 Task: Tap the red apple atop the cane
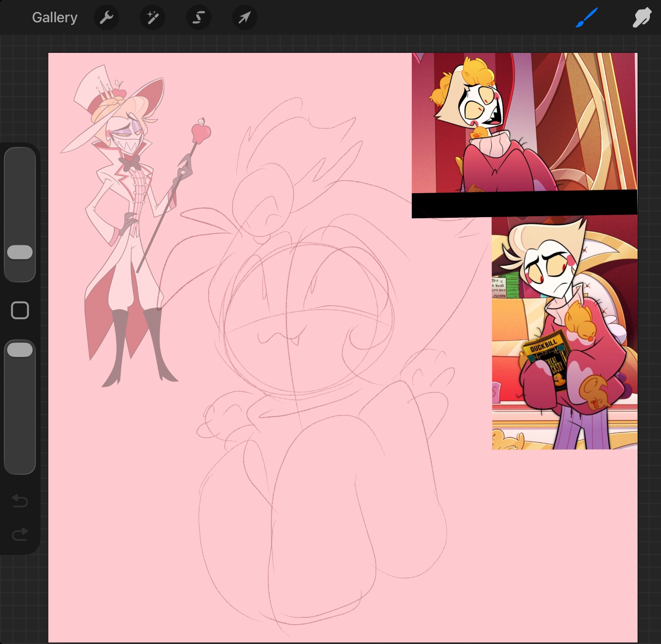(201, 132)
